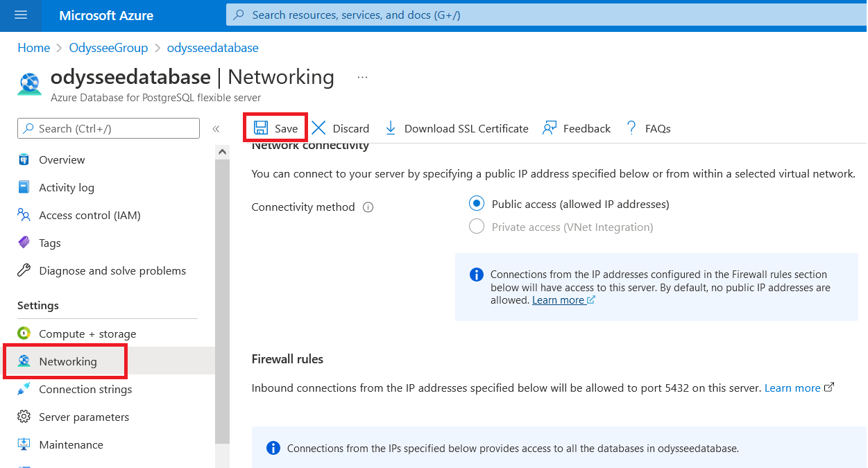Open the ellipsis more options beside Networking title
Image resolution: width=868 pixels, height=468 pixels.
click(x=362, y=77)
